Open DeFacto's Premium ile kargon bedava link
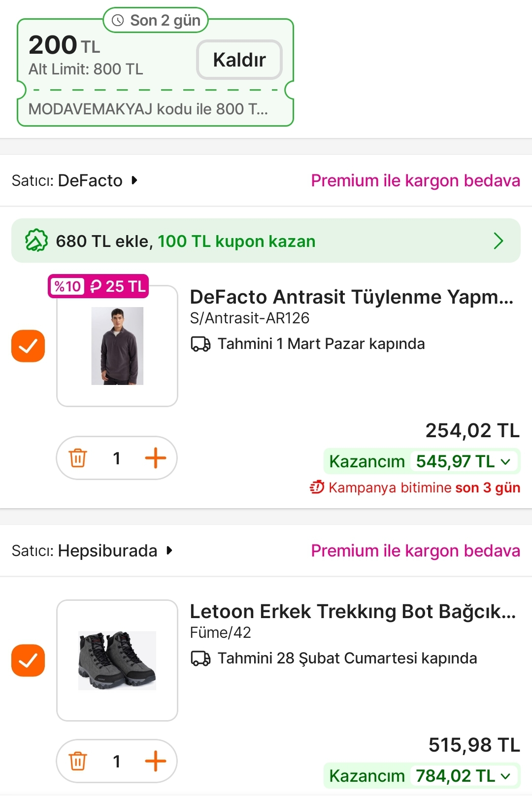 pos(415,180)
